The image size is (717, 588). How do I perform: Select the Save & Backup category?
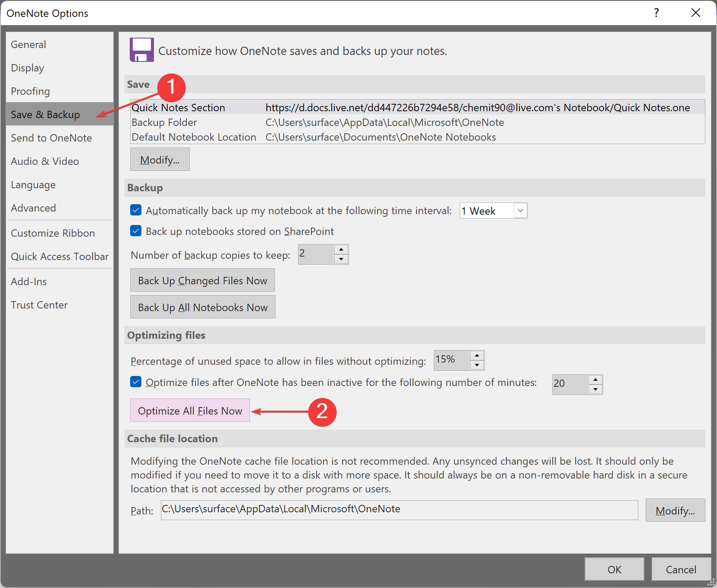pos(60,114)
